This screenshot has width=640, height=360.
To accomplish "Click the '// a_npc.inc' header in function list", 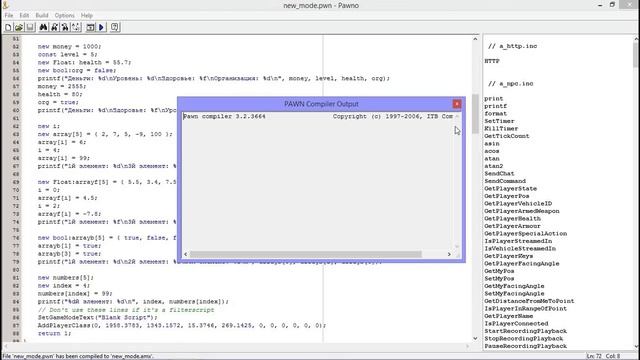I will click(x=511, y=84).
